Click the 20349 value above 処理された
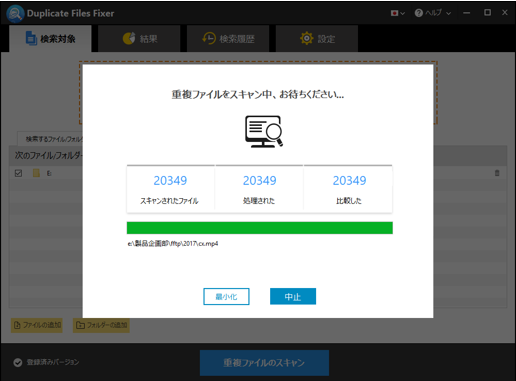The width and height of the screenshot is (516, 381). click(x=260, y=181)
